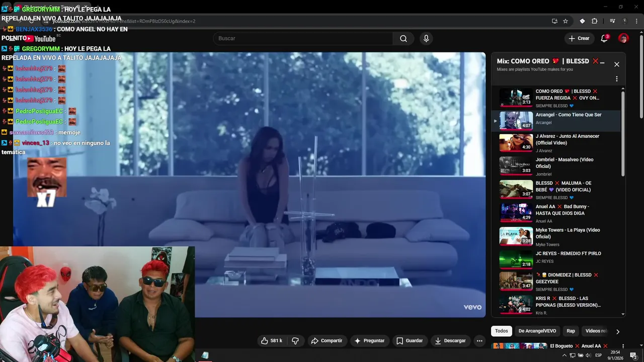Viewport: 644px width, 362px height.
Task: Bookmark this page with star icon
Action: click(566, 21)
